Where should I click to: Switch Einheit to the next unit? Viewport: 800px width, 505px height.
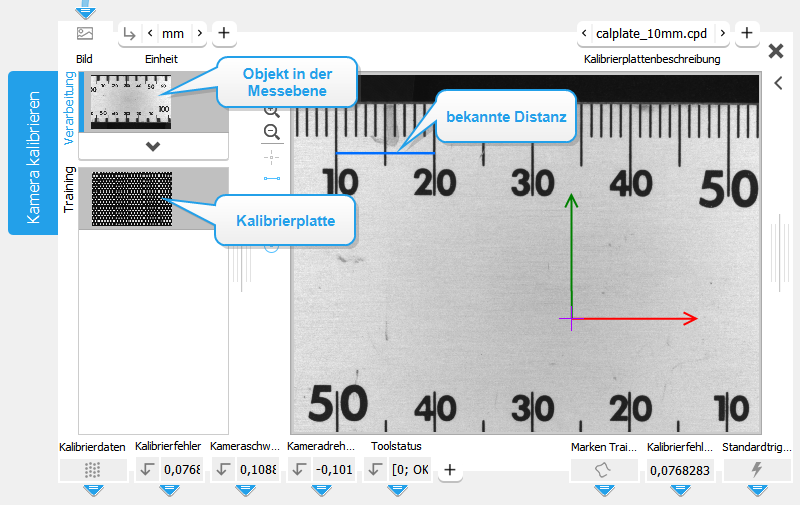pyautogui.click(x=200, y=34)
